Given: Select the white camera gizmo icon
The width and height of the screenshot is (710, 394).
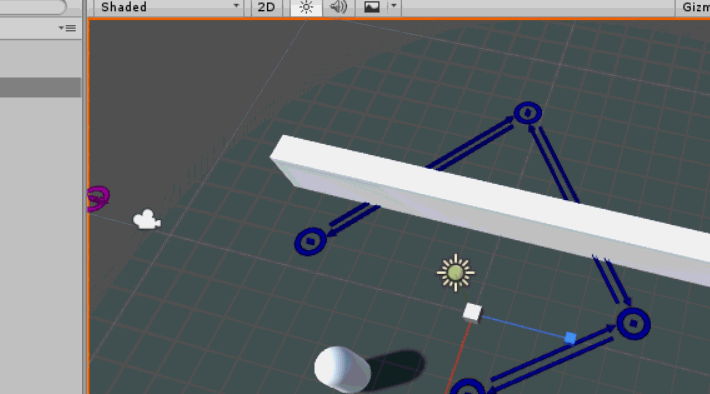Looking at the screenshot, I should coord(146,220).
